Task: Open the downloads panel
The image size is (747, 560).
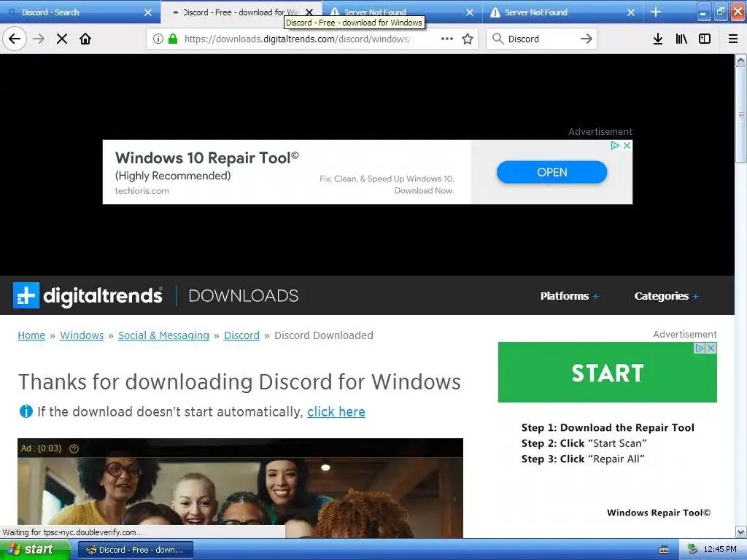Action: pos(658,39)
